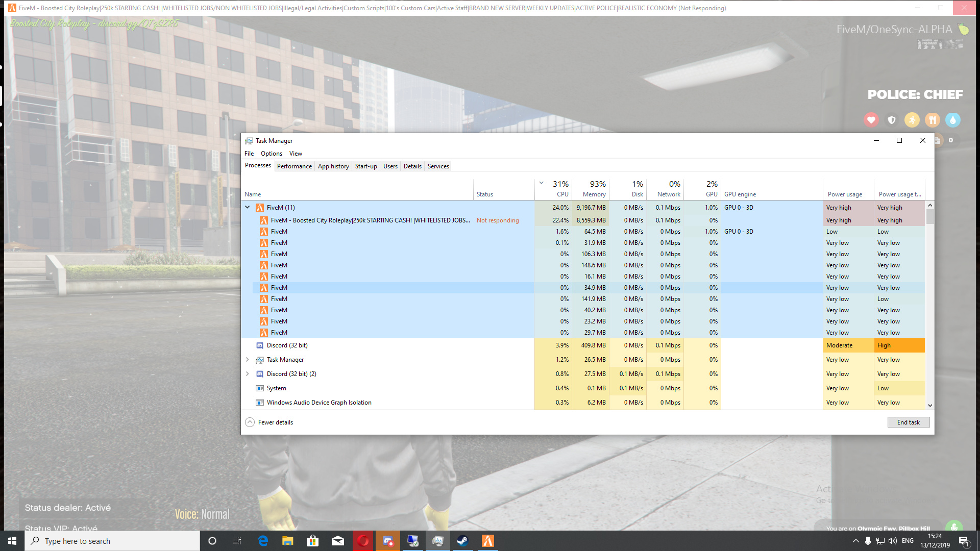This screenshot has width=980, height=551.
Task: Switch to the Performance tab
Action: point(295,166)
